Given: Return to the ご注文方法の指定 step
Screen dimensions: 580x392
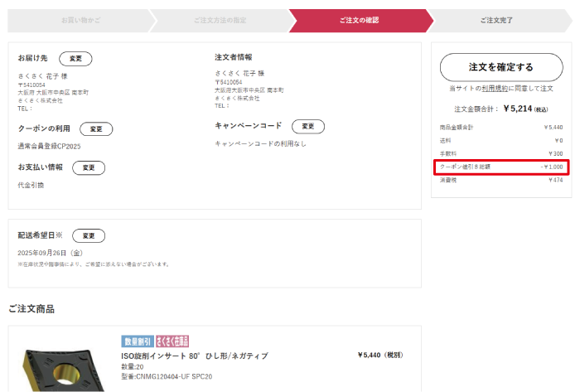Looking at the screenshot, I should click(x=220, y=20).
